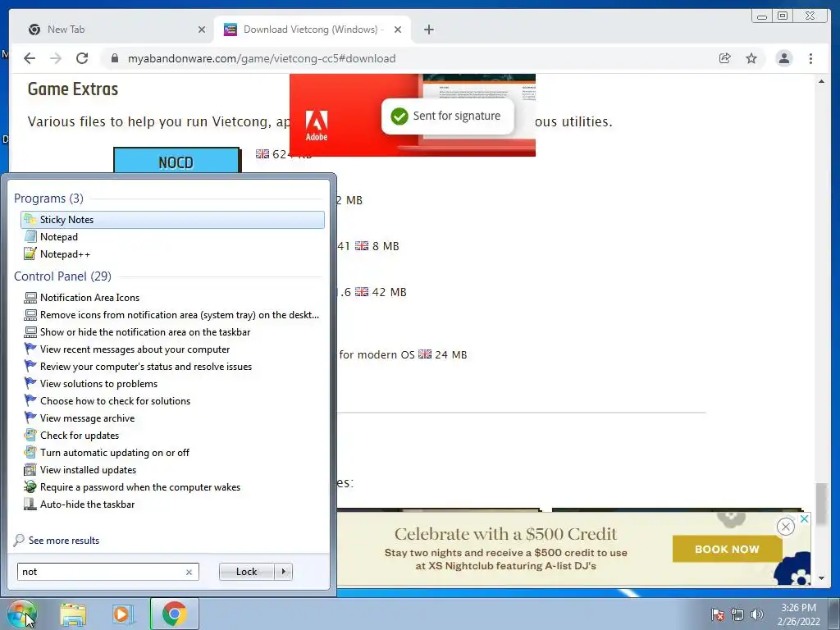Click the Sticky Notes icon
The image size is (840, 630).
30,219
